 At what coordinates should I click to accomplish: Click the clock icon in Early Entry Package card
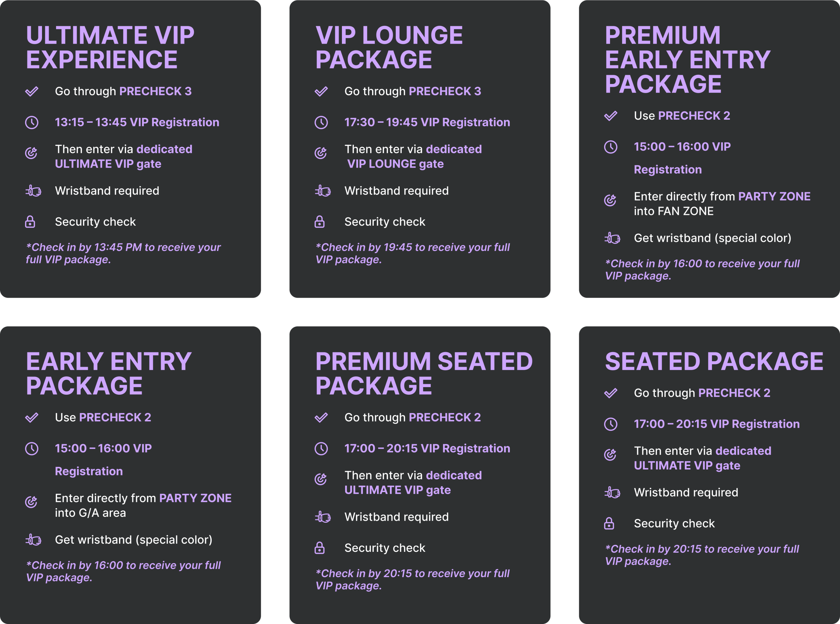(x=32, y=448)
